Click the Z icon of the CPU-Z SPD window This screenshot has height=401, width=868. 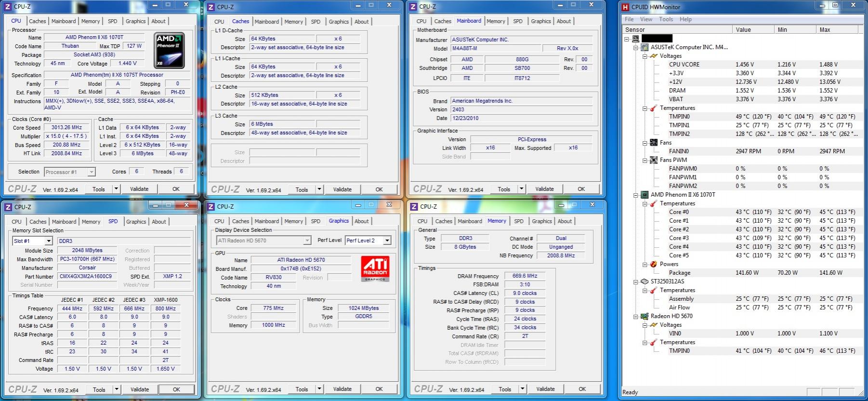tap(8, 207)
